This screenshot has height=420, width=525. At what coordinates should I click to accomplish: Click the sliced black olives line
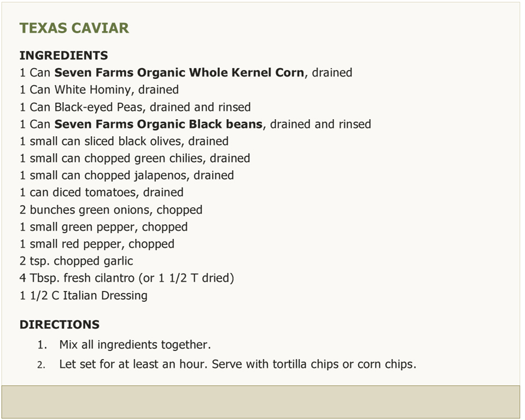point(124,141)
